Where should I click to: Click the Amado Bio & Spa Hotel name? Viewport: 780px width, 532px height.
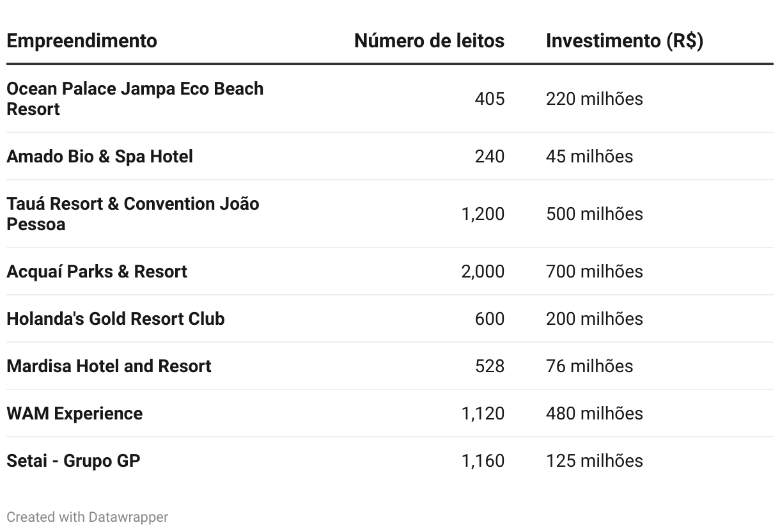coord(100,157)
